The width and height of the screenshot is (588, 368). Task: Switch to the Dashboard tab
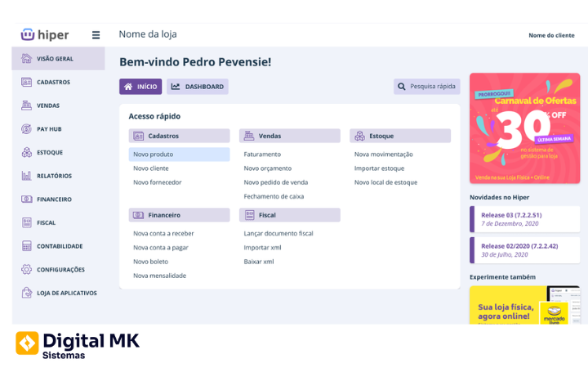point(198,87)
